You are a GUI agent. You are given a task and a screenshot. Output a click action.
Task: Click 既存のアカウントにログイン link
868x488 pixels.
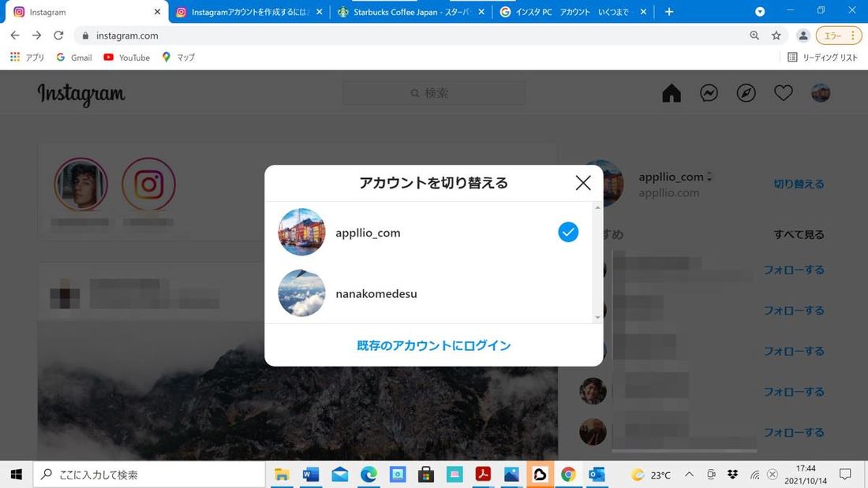[433, 345]
